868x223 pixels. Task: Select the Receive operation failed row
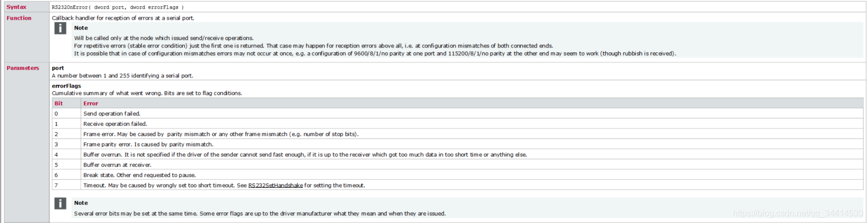[458, 124]
